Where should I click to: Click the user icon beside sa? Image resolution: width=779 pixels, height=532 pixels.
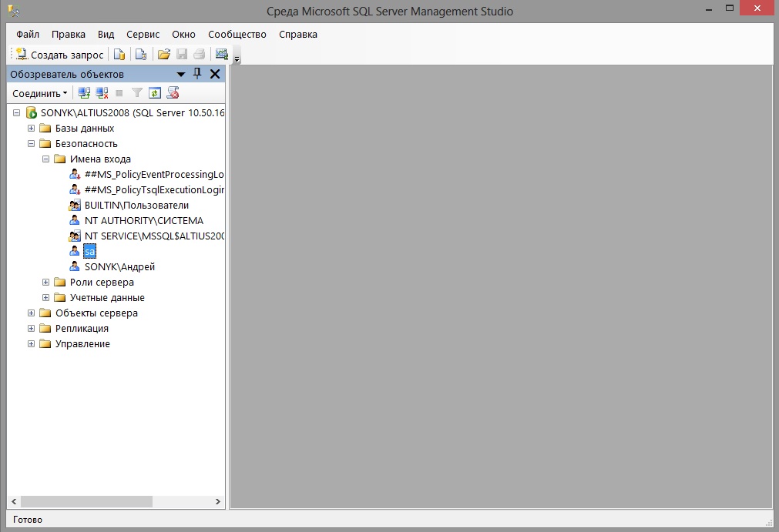click(x=75, y=251)
